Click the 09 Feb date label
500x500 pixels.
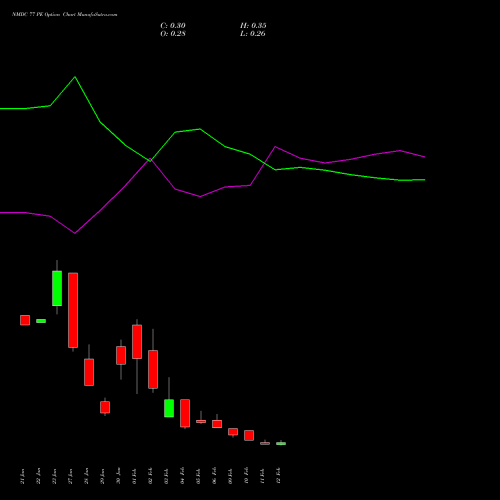coord(231,476)
